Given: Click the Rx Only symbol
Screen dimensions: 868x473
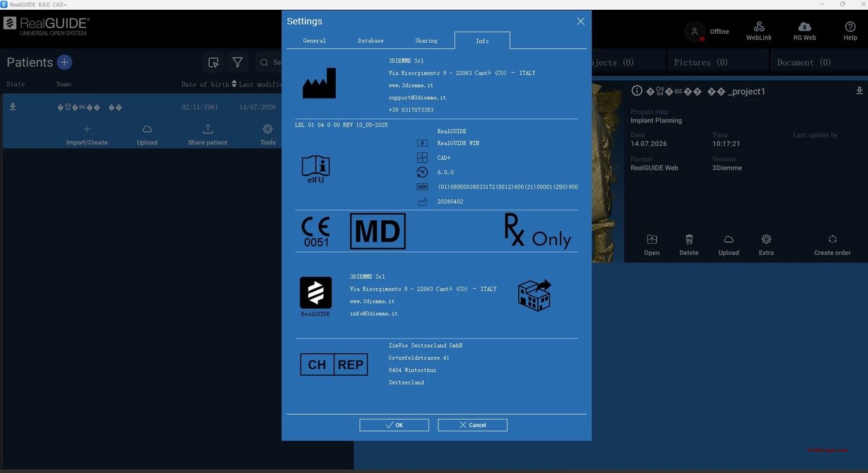Looking at the screenshot, I should tap(537, 232).
